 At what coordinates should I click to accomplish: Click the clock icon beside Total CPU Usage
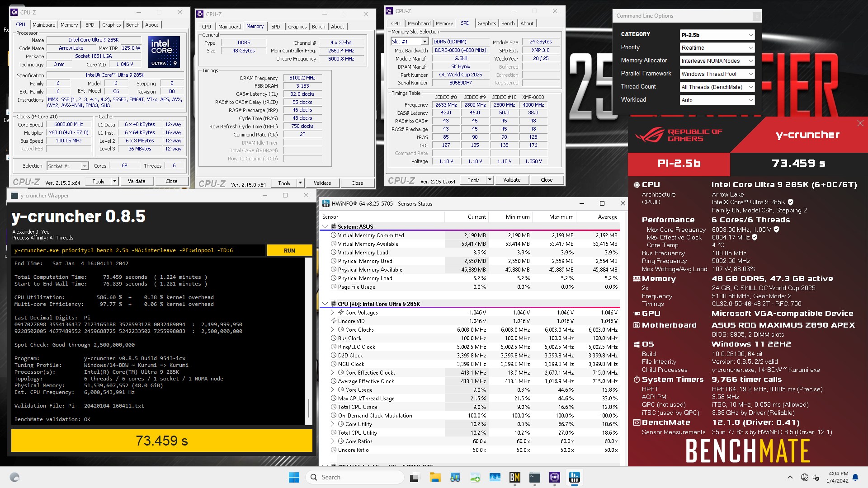coord(334,407)
